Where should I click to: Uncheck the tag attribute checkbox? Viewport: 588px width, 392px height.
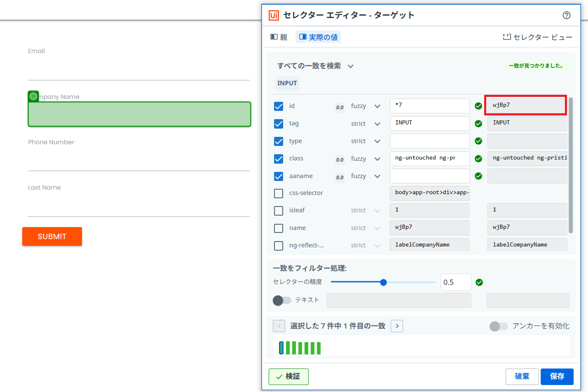pos(279,124)
